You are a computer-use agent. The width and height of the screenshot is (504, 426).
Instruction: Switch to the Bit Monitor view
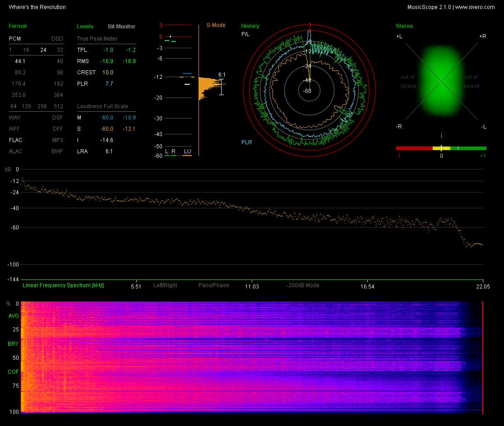point(121,27)
